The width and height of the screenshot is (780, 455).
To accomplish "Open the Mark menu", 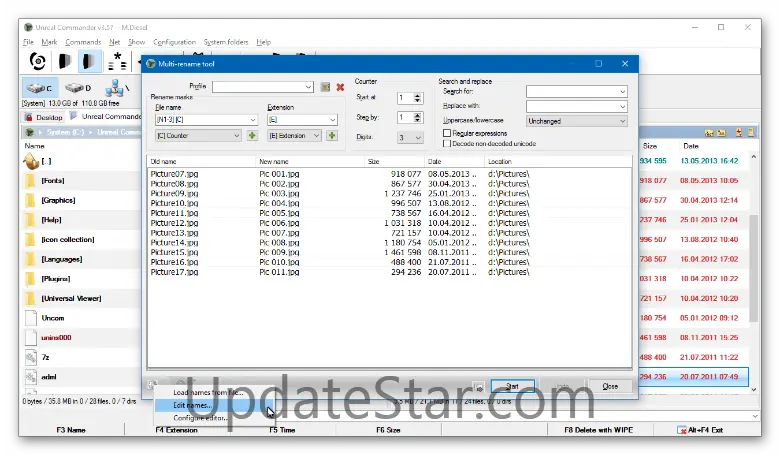I will (49, 42).
